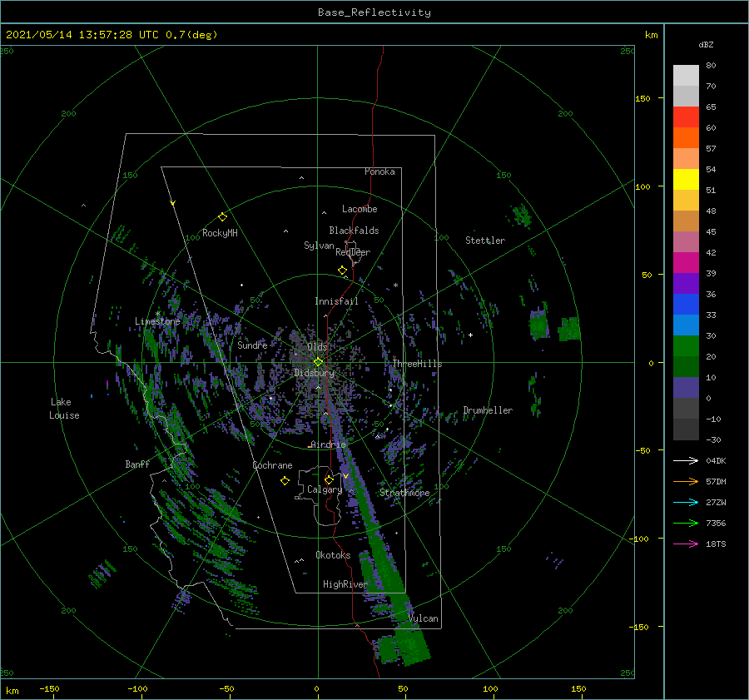The height and width of the screenshot is (700, 749).
Task: Click the cyan 27ZW arrow in legend
Action: pyautogui.click(x=686, y=502)
